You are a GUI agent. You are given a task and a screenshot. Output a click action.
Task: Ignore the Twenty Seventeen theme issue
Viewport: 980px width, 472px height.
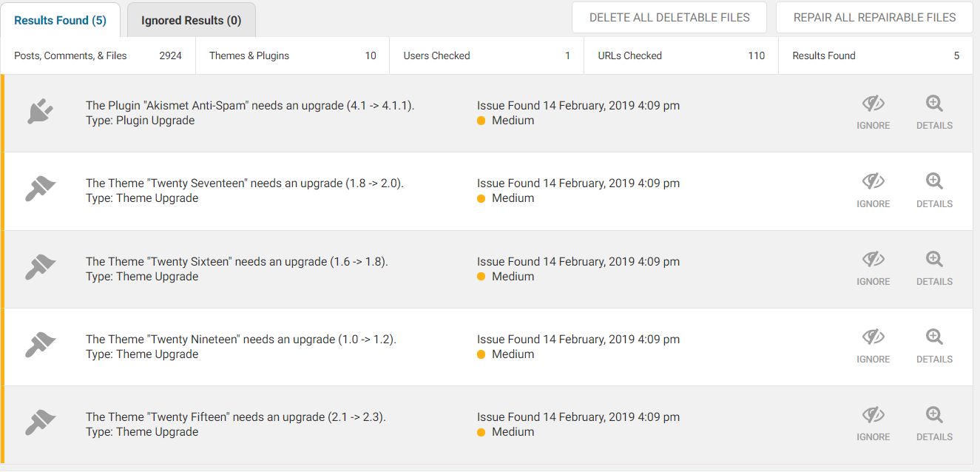[873, 190]
